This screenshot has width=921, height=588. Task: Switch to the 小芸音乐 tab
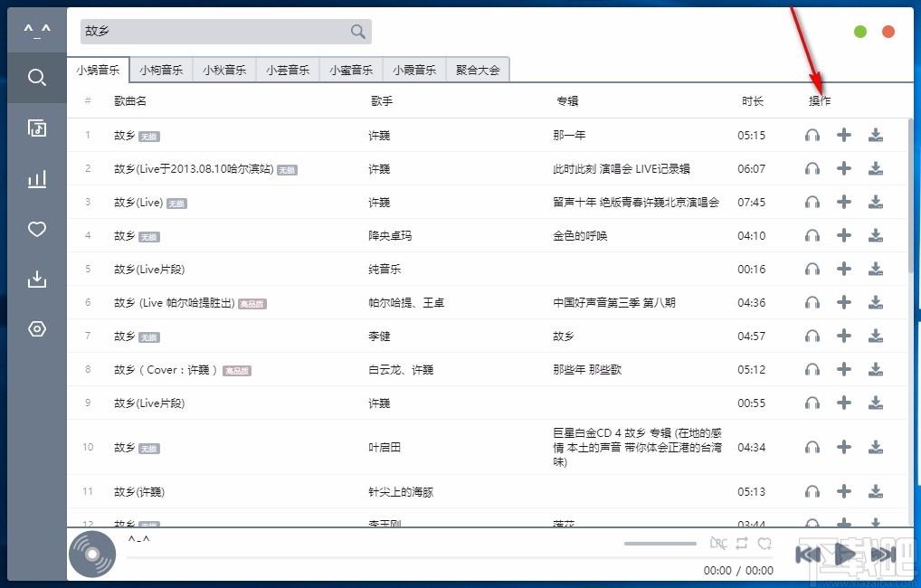288,70
